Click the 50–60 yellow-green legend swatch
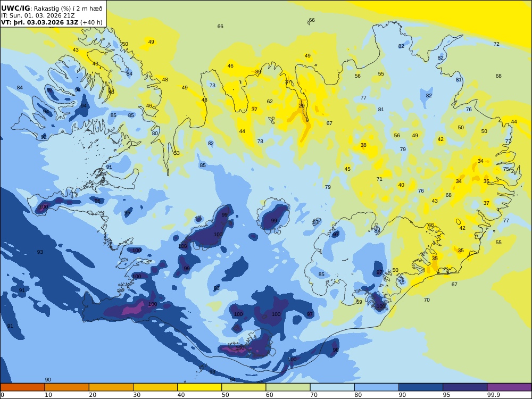The width and height of the screenshot is (532, 399). tap(244, 387)
